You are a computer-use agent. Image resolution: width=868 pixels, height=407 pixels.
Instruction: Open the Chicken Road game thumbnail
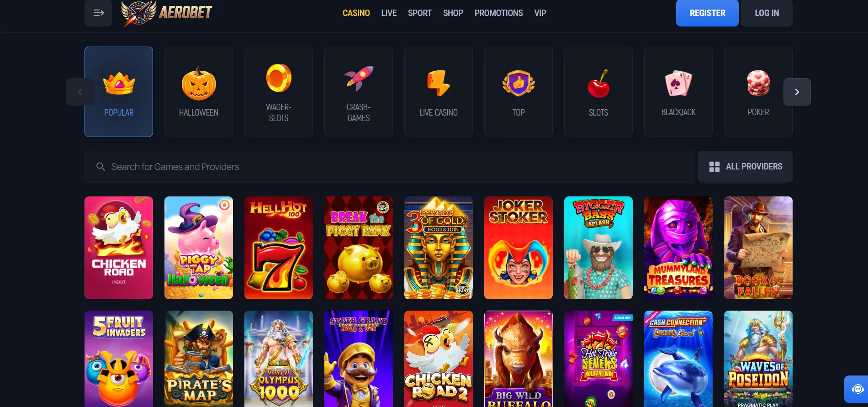point(119,248)
